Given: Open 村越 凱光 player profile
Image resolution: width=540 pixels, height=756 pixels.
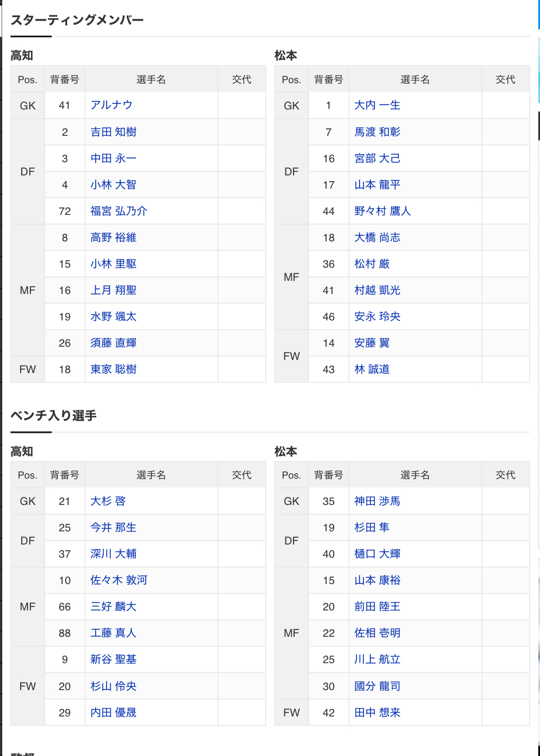Looking at the screenshot, I should (377, 290).
